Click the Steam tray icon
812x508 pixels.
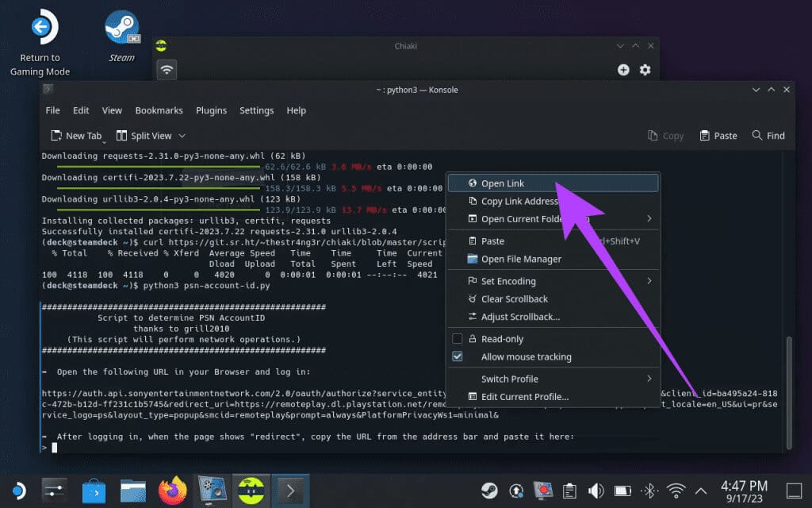pyautogui.click(x=489, y=491)
